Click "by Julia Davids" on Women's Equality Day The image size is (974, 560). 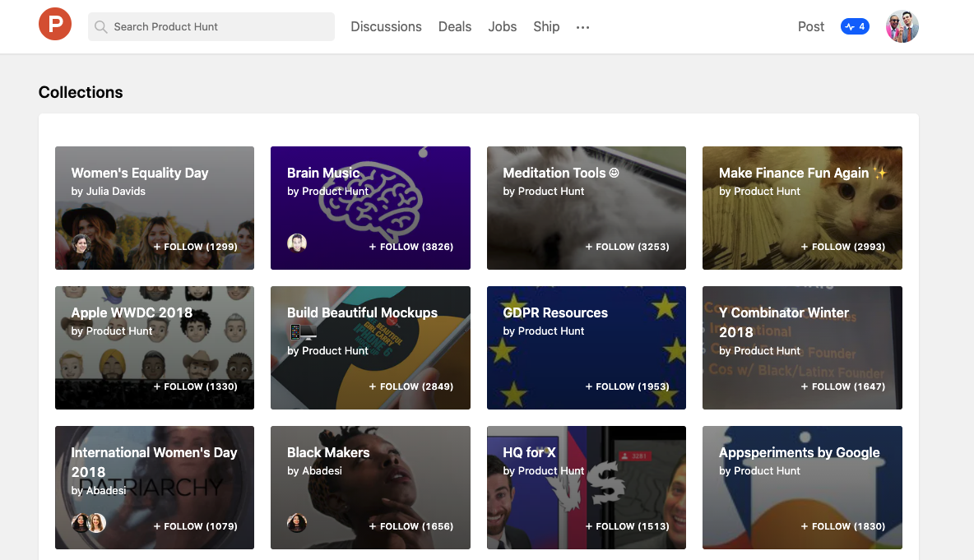(x=108, y=192)
